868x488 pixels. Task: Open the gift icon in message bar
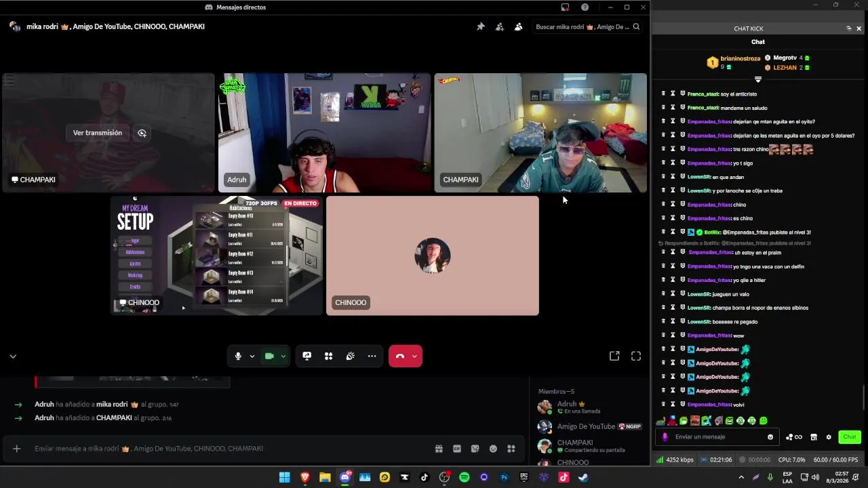[439, 448]
